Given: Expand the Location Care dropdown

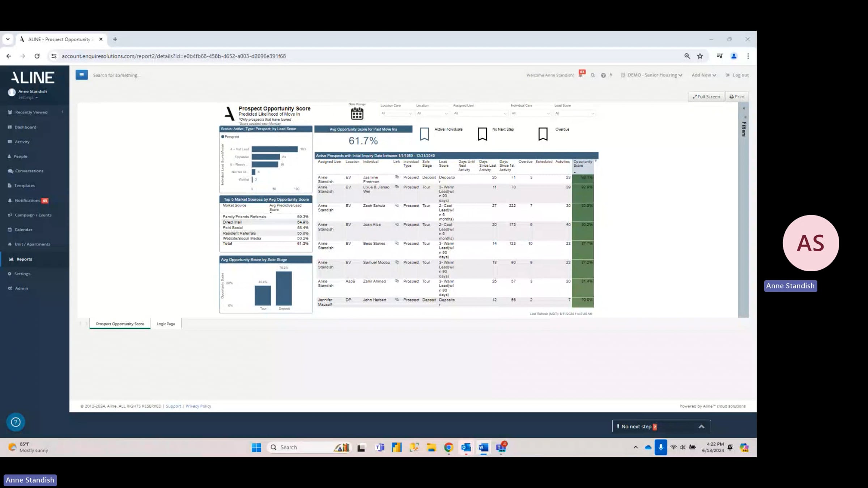Looking at the screenshot, I should [396, 114].
